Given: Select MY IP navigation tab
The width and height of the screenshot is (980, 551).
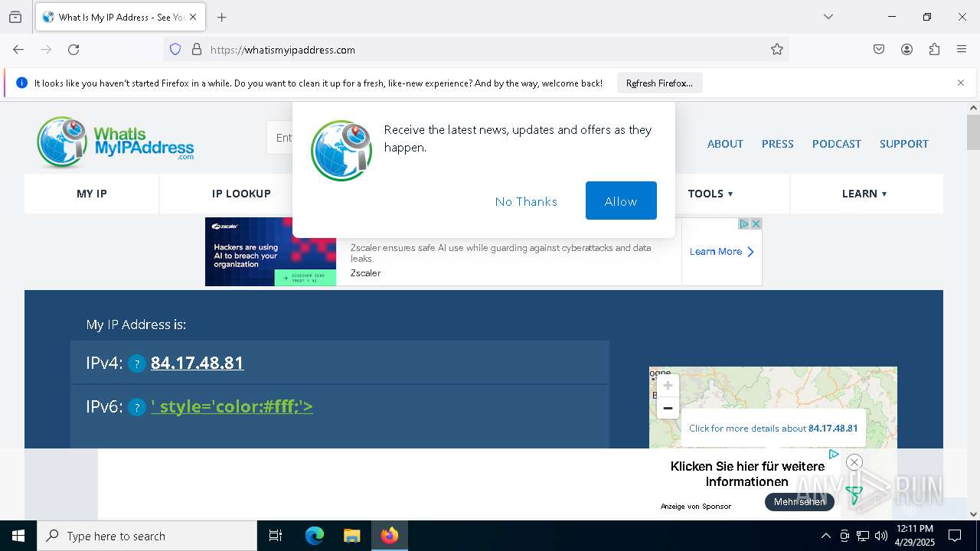Looking at the screenshot, I should point(92,194).
